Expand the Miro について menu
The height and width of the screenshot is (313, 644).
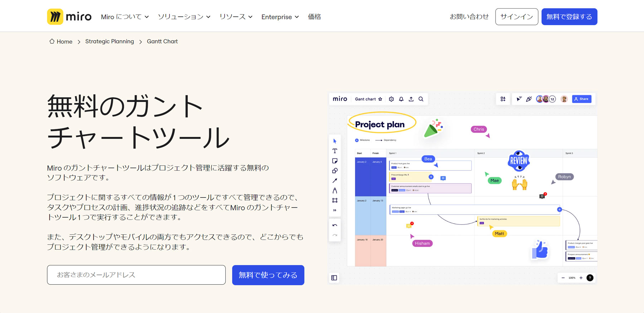[x=125, y=17]
